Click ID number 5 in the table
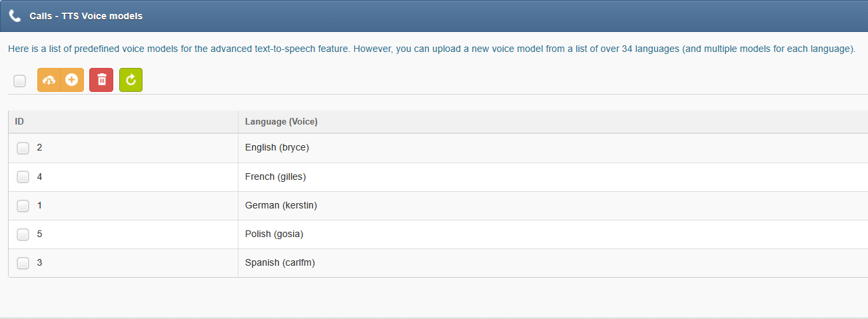Screen dimensions: 868x319 pos(39,234)
